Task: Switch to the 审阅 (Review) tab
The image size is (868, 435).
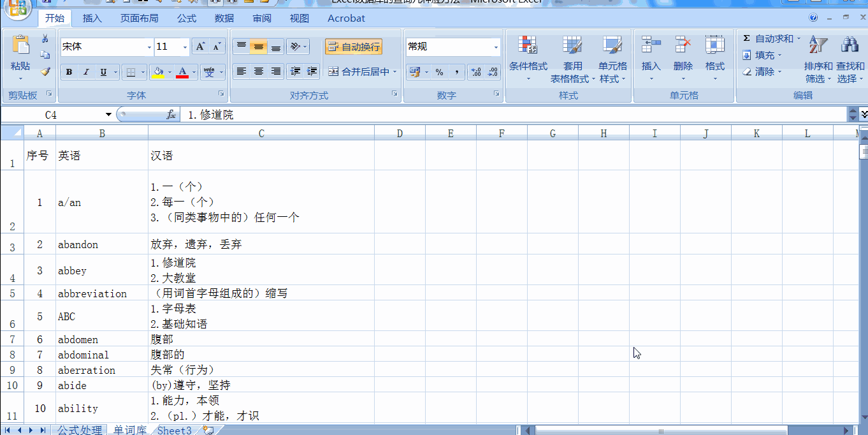Action: tap(262, 18)
